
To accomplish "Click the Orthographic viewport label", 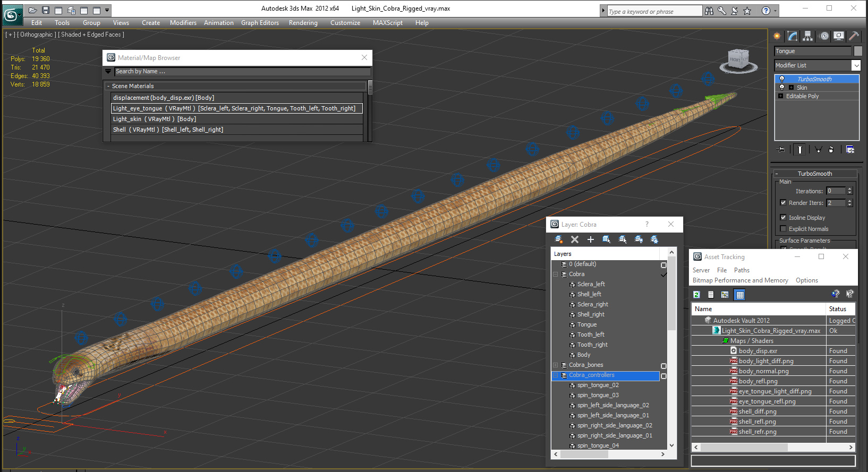I will point(37,35).
